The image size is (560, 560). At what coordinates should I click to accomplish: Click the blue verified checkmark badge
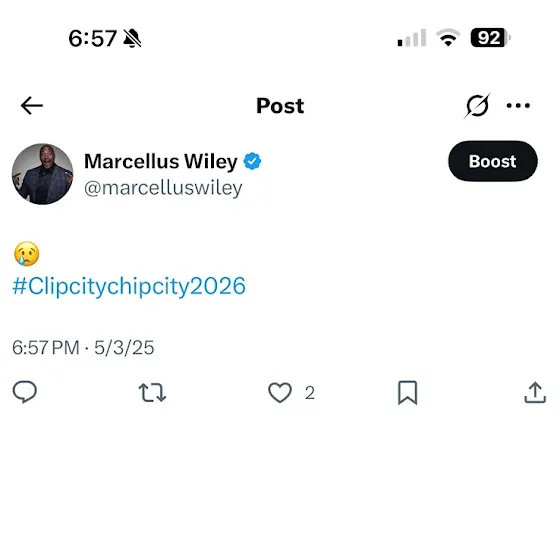[252, 161]
